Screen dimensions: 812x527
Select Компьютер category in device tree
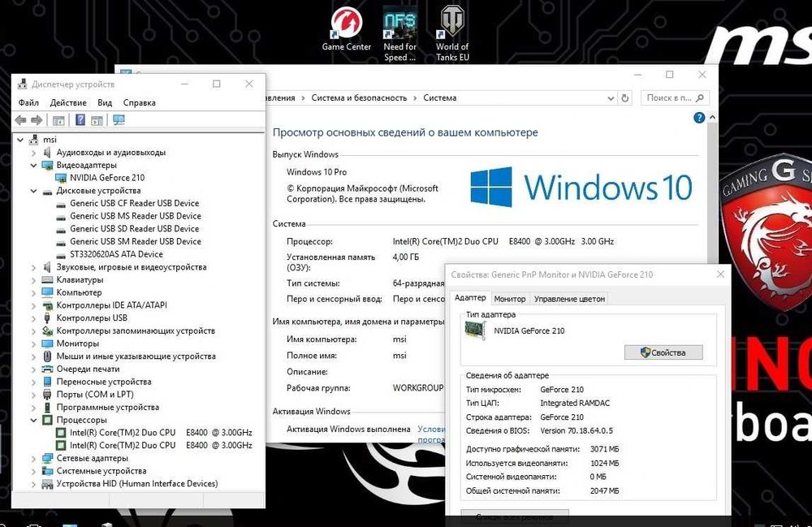80,292
